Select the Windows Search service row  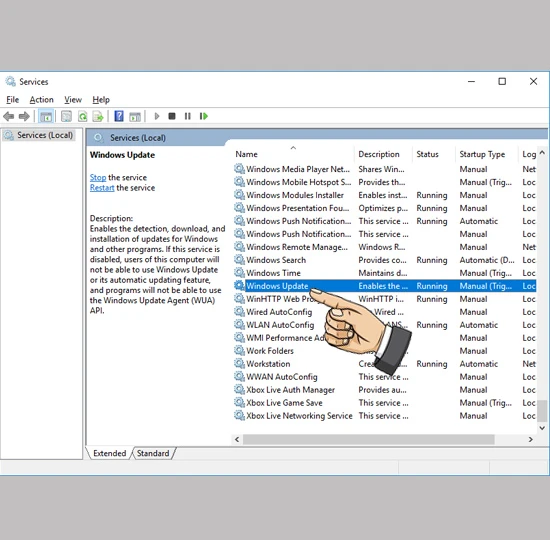coord(384,260)
